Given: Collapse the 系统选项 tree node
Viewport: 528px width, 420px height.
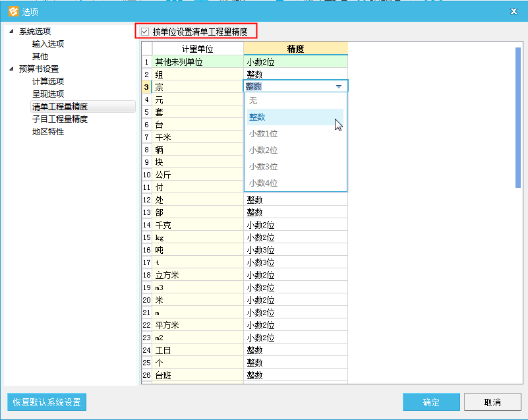Looking at the screenshot, I should (x=11, y=32).
